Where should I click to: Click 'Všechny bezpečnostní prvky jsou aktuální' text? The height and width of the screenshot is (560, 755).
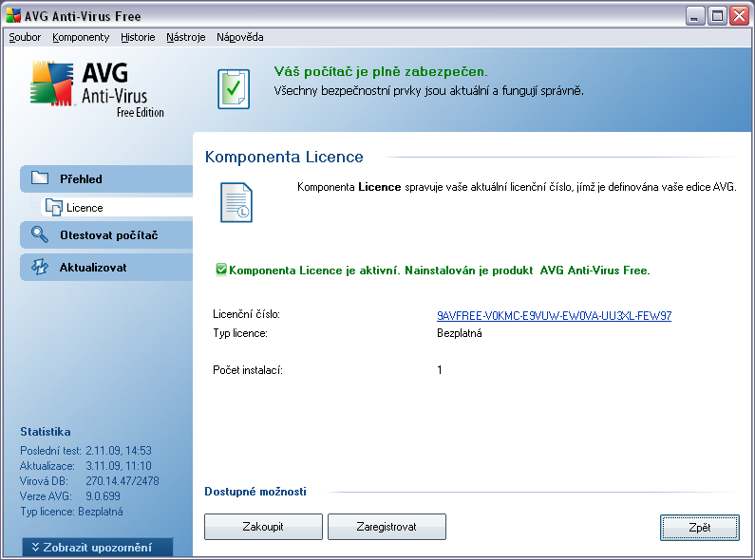tap(428, 90)
